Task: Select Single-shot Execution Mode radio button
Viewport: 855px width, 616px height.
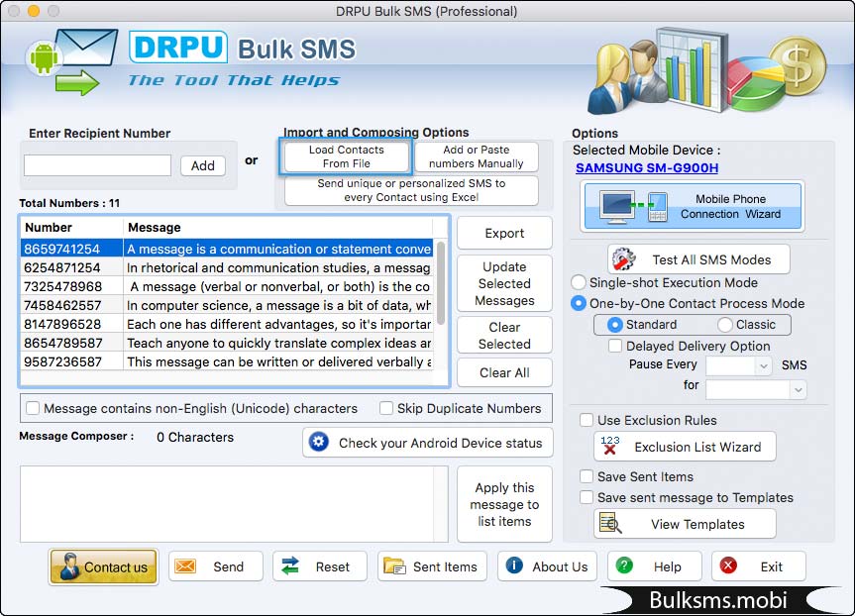Action: [x=578, y=282]
